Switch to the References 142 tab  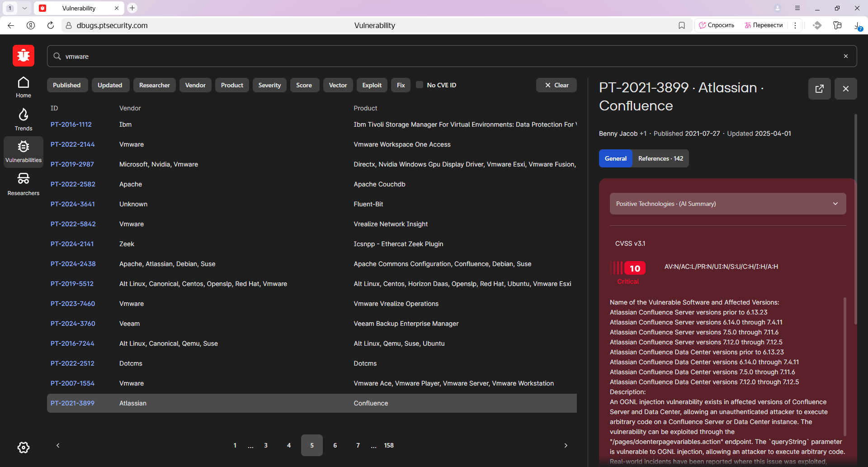tap(660, 158)
